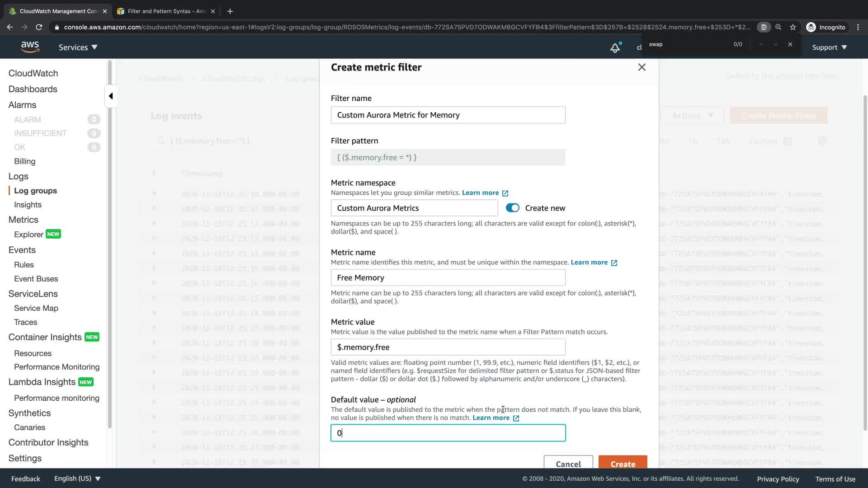Click the orange Create button
This screenshot has width=868, height=488.
pos(623,464)
